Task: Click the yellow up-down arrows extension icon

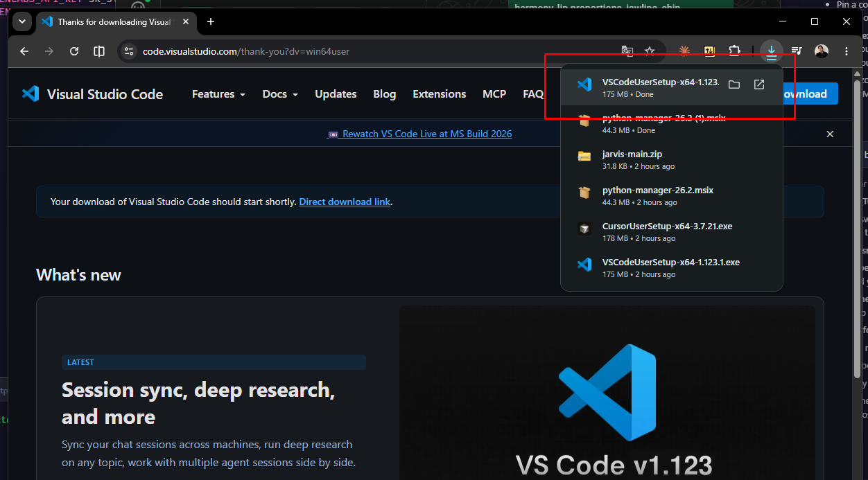Action: [709, 51]
